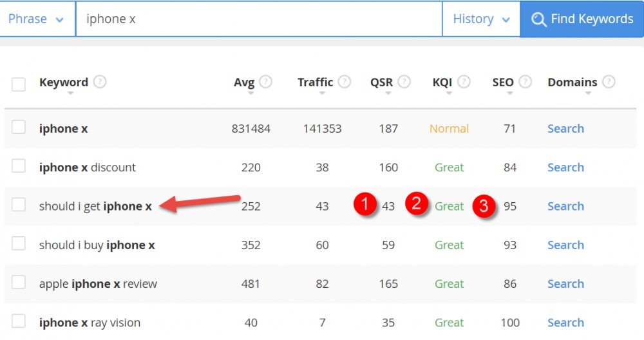Click the 'iphone x' keyword text
Viewport: 644px width, 340px height.
tap(64, 129)
